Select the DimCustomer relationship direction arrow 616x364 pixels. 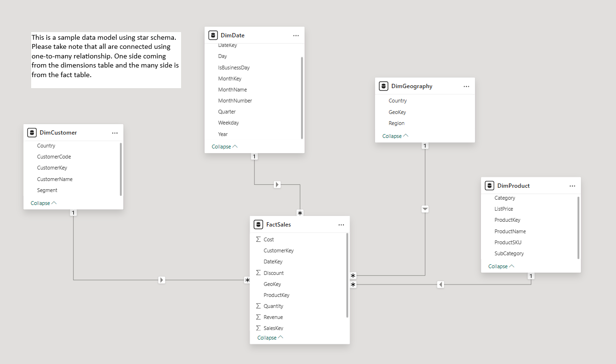pos(162,280)
